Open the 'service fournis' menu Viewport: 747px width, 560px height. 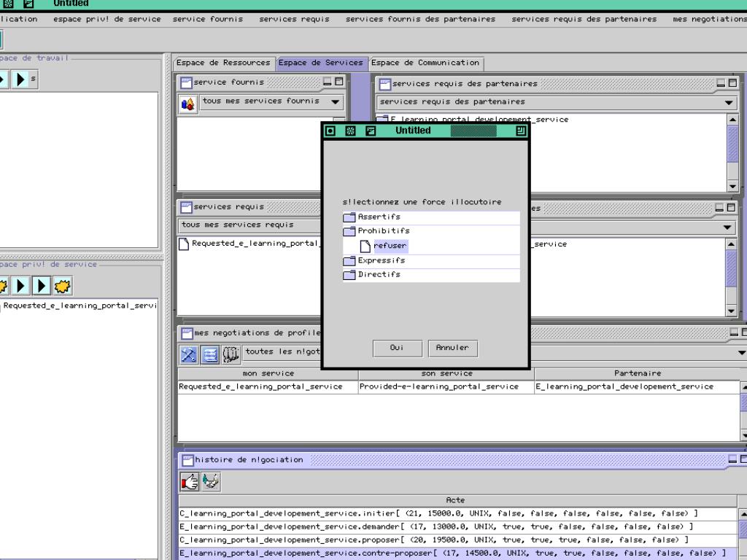208,19
